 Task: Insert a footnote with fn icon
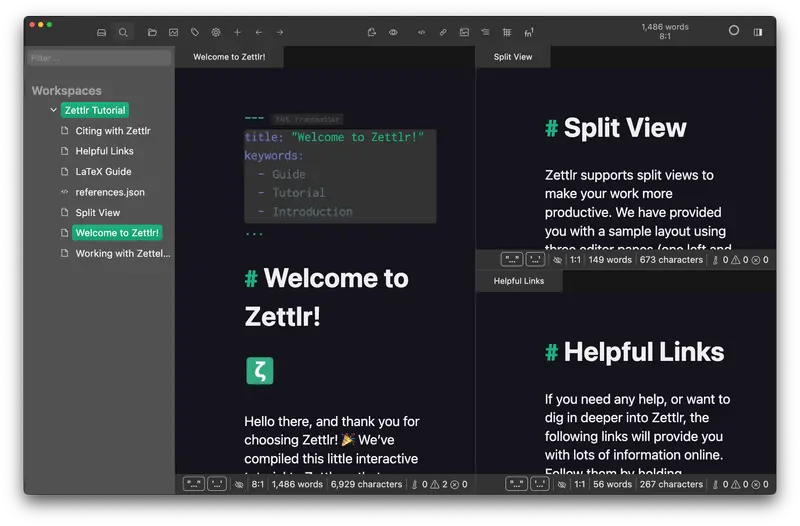529,32
